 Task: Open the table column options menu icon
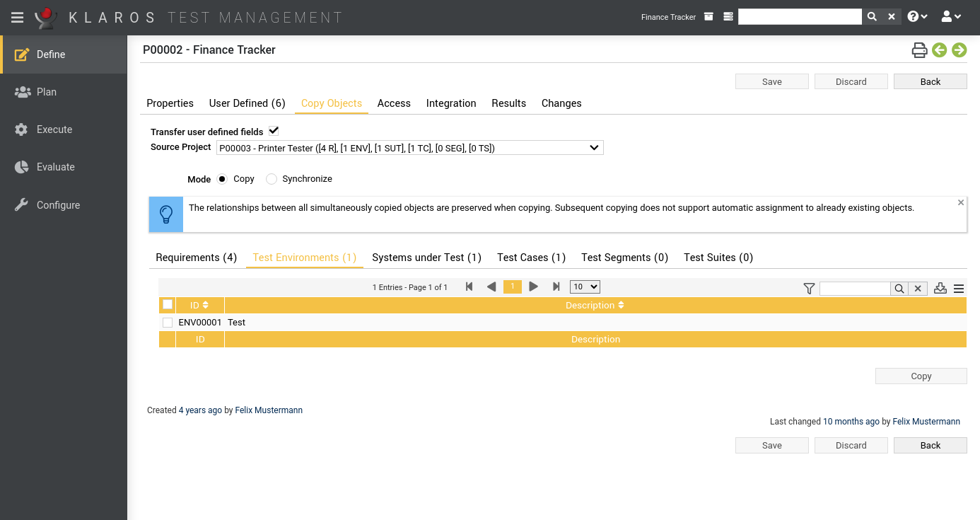tap(959, 289)
